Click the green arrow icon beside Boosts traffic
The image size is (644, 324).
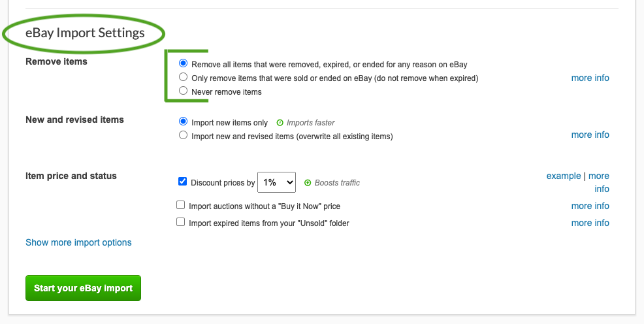308,183
